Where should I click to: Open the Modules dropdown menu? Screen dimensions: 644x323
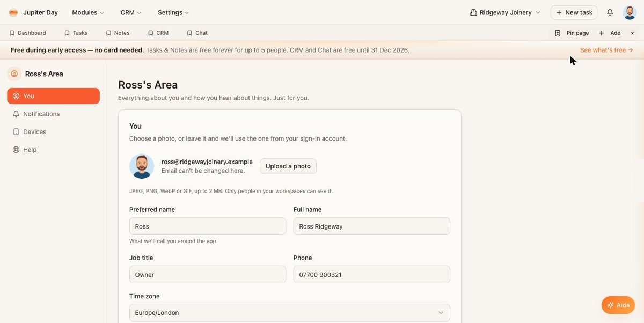[88, 12]
